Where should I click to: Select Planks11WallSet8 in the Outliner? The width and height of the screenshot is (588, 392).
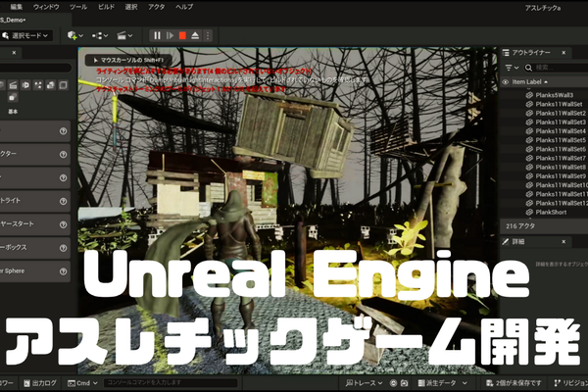pyautogui.click(x=561, y=167)
